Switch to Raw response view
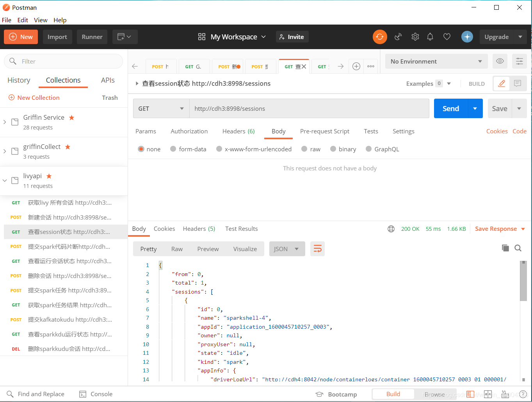Image resolution: width=532 pixels, height=402 pixels. tap(177, 249)
